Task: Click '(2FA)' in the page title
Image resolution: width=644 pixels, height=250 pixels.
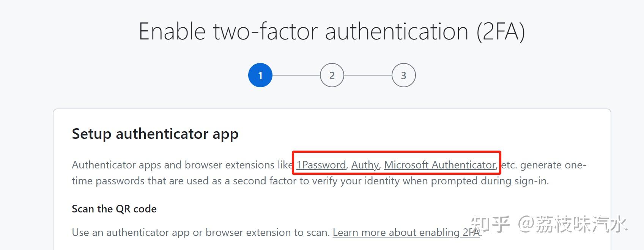Action: point(501,31)
